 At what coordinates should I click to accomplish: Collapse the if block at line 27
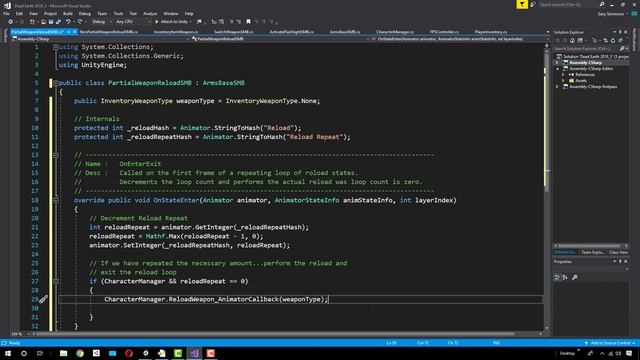(x=56, y=281)
